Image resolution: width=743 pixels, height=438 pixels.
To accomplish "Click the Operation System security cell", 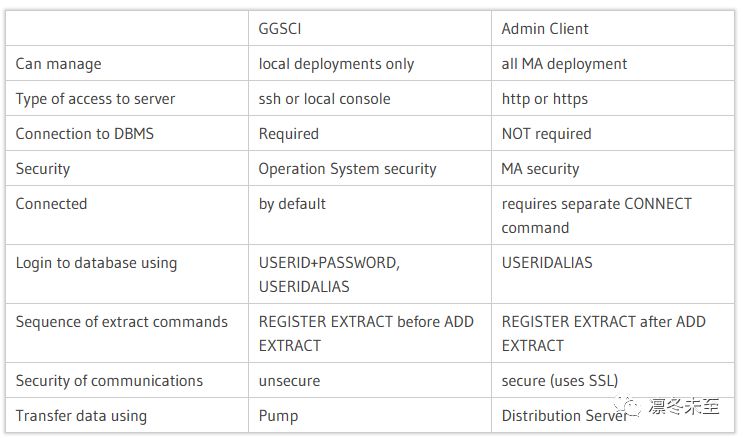I will (x=347, y=169).
